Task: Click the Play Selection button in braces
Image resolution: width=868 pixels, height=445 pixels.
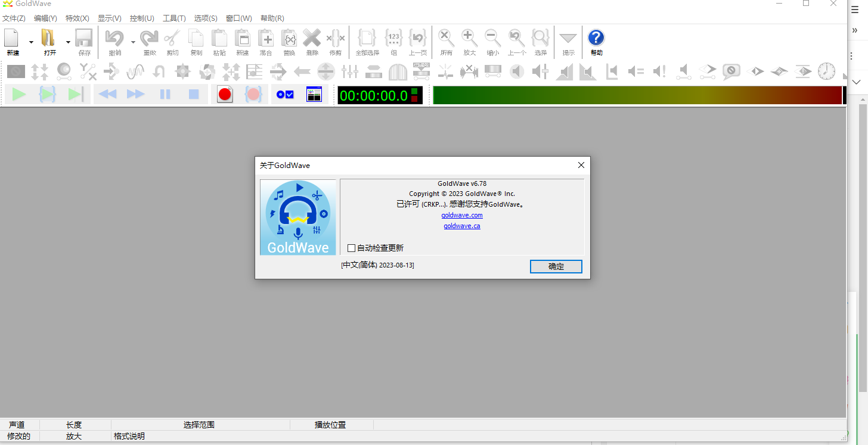Action: coord(48,94)
